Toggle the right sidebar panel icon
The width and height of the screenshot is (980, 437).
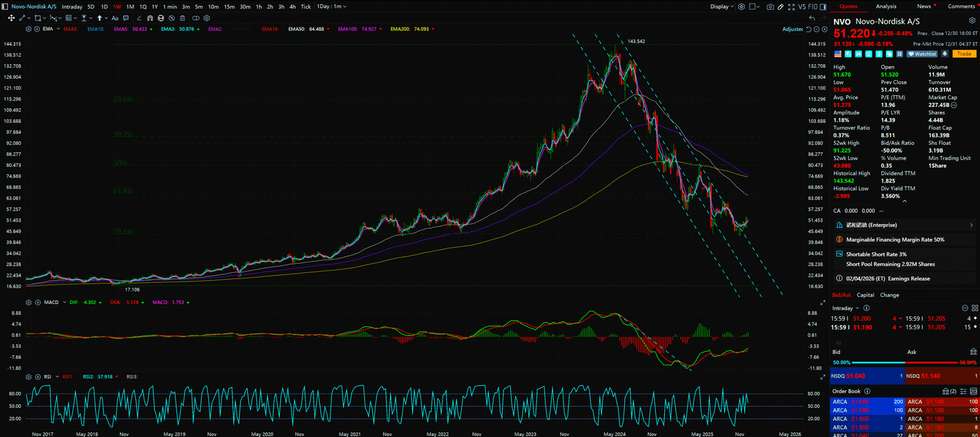pos(823,7)
